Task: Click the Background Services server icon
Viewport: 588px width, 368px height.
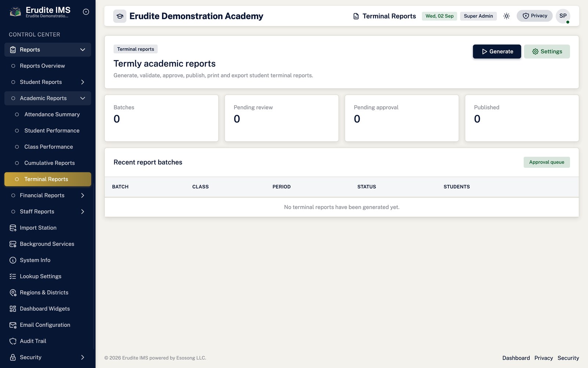Action: (13, 244)
